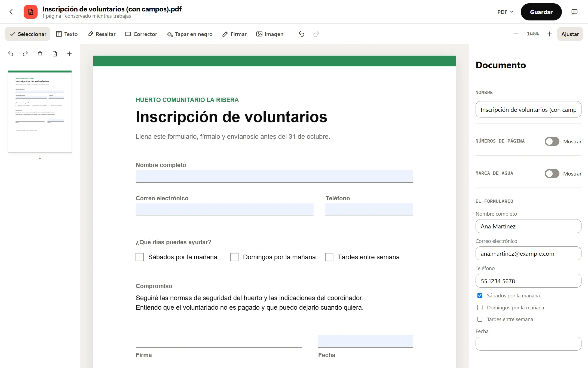
Task: Open the Firmar signing tool
Action: pos(234,34)
